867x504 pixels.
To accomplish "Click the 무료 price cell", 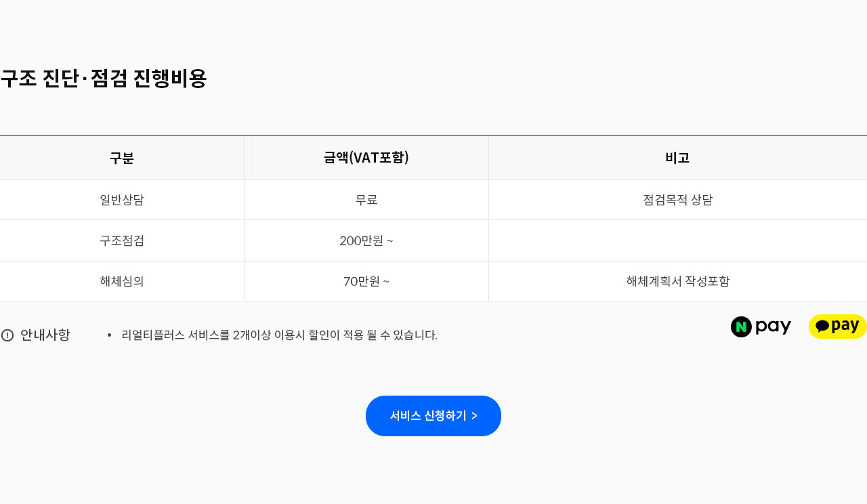I will click(x=366, y=200).
